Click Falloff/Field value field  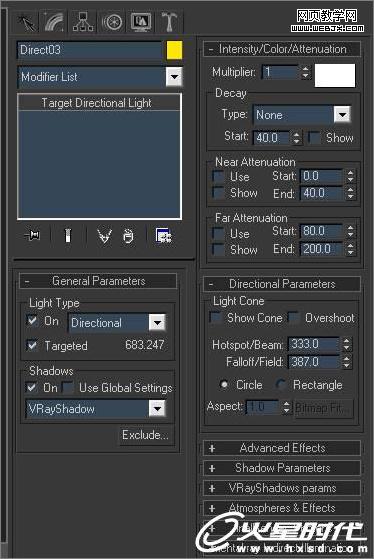click(x=314, y=362)
